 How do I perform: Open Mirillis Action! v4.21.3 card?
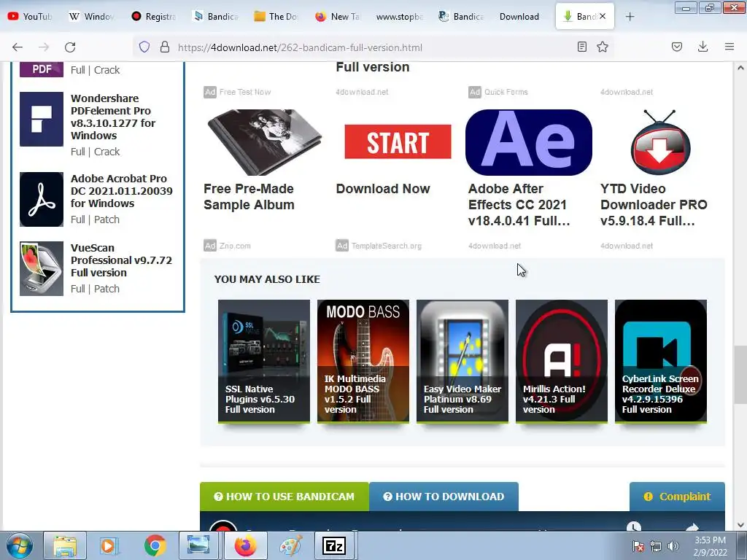561,361
